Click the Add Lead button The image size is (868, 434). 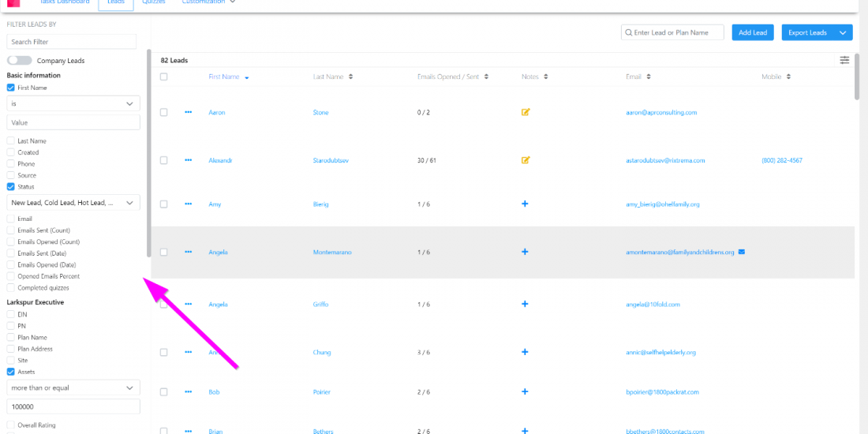tap(753, 32)
